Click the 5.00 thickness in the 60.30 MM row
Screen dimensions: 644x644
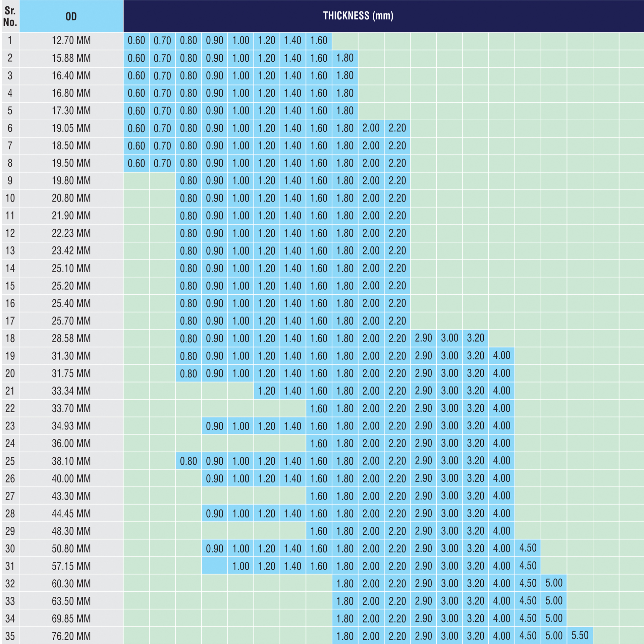pyautogui.click(x=554, y=583)
